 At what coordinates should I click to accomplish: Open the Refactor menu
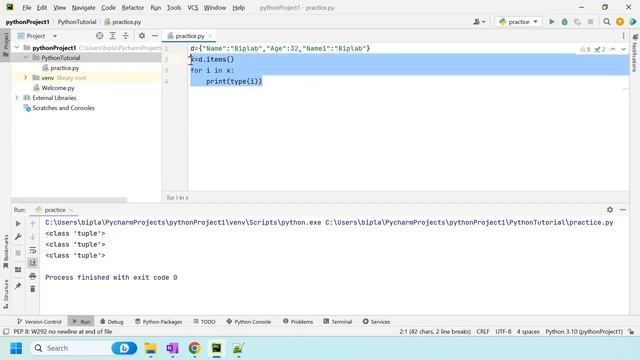pyautogui.click(x=133, y=7)
